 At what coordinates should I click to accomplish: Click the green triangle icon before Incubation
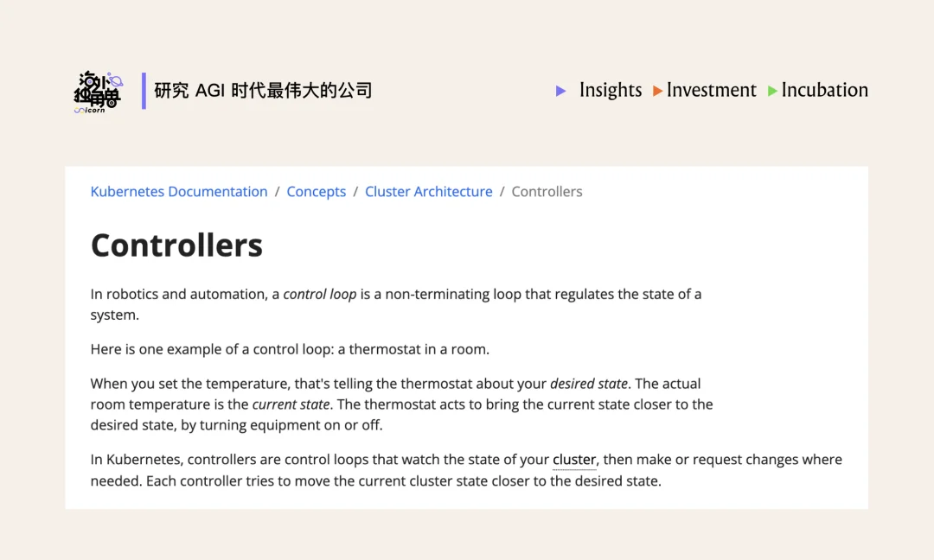[772, 91]
